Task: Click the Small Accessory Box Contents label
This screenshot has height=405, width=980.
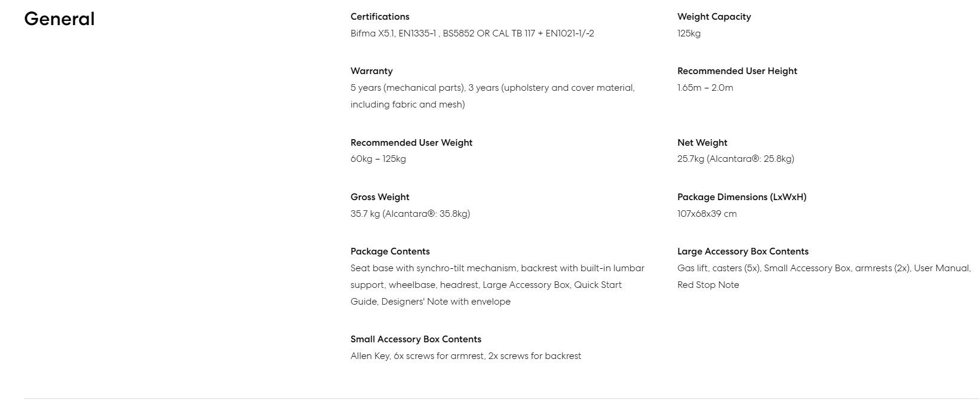Action: click(x=416, y=339)
